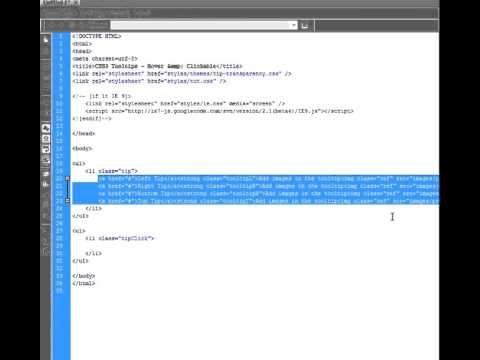Click the DOCTYPE declaration on first line
The image size is (480, 360).
coord(97,36)
